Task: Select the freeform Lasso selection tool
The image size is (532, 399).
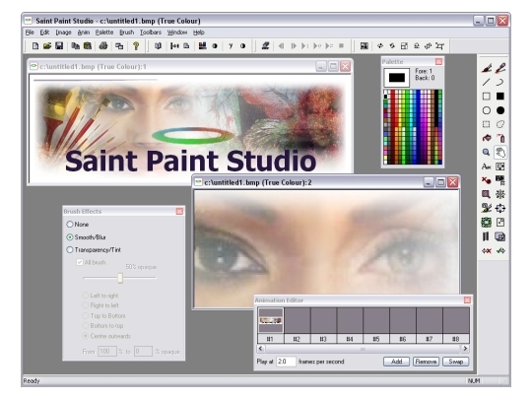Action: pyautogui.click(x=500, y=124)
